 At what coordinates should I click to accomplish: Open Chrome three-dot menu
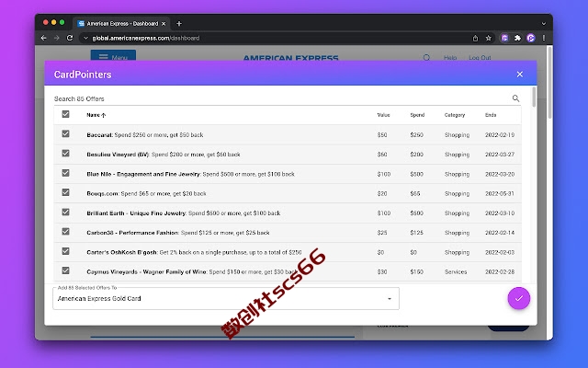point(543,38)
